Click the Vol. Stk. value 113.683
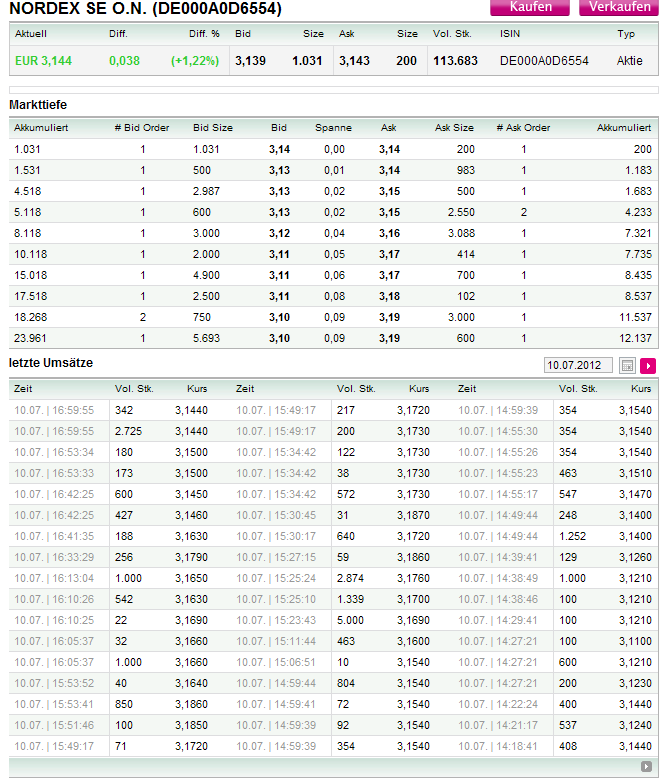This screenshot has width=665, height=782. (455, 61)
